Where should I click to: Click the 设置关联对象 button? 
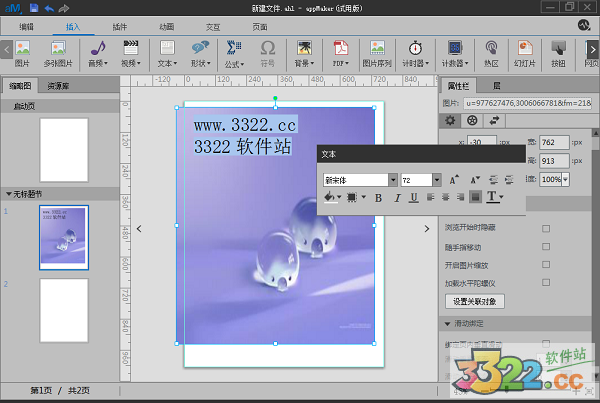pos(476,301)
